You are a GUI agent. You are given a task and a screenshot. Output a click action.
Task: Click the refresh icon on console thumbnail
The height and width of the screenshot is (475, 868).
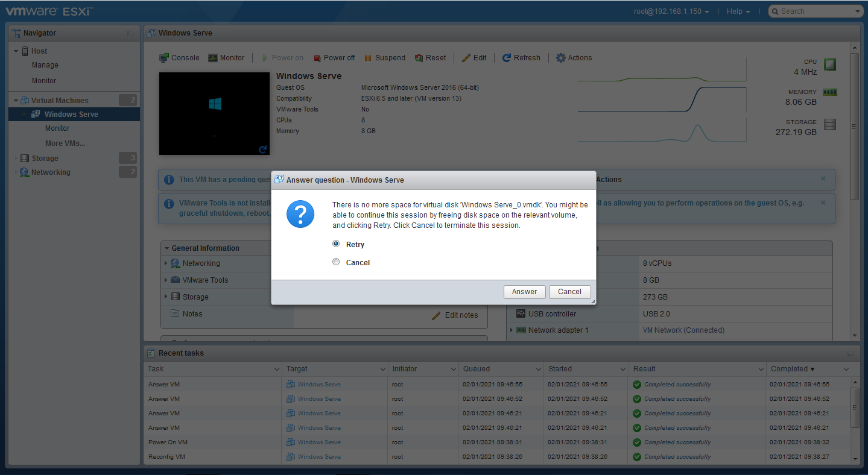point(262,149)
